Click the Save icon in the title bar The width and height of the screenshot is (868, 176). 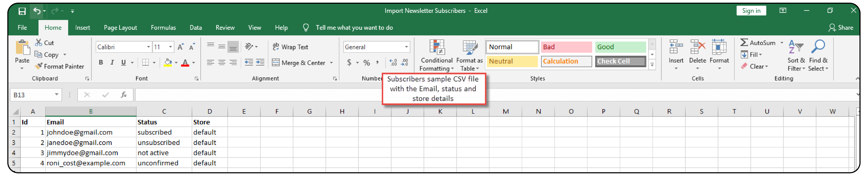22,11
